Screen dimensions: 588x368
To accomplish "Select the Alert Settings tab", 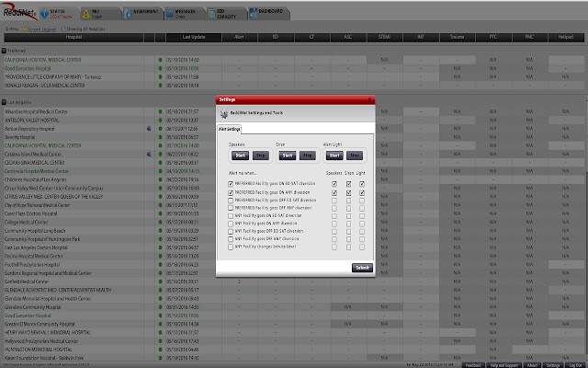I will [229, 131].
